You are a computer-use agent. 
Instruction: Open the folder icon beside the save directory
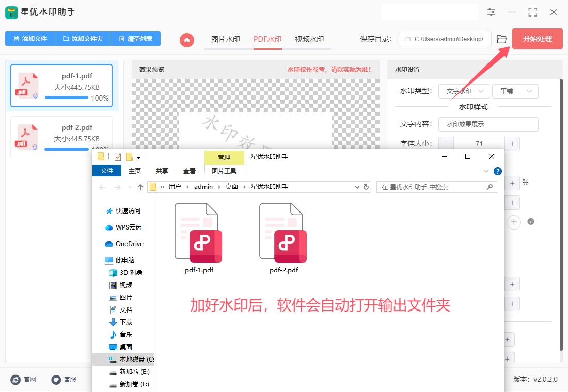(501, 39)
